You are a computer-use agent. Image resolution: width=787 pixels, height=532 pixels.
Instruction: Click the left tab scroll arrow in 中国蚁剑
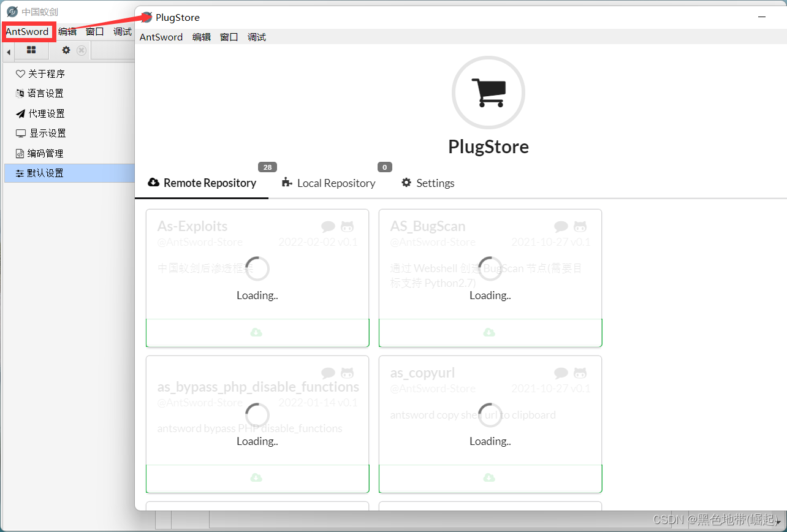pyautogui.click(x=9, y=52)
